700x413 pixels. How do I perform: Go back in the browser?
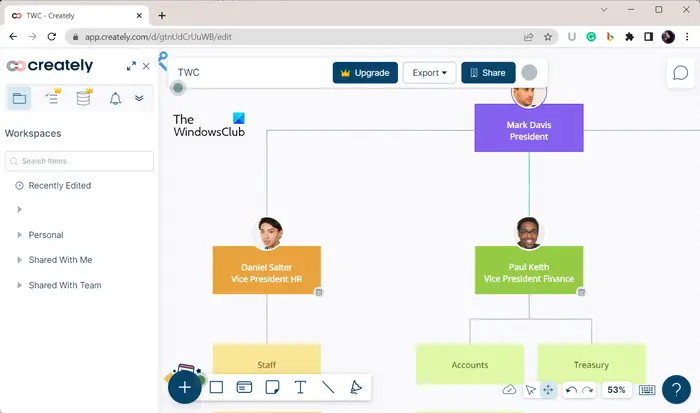pyautogui.click(x=13, y=37)
